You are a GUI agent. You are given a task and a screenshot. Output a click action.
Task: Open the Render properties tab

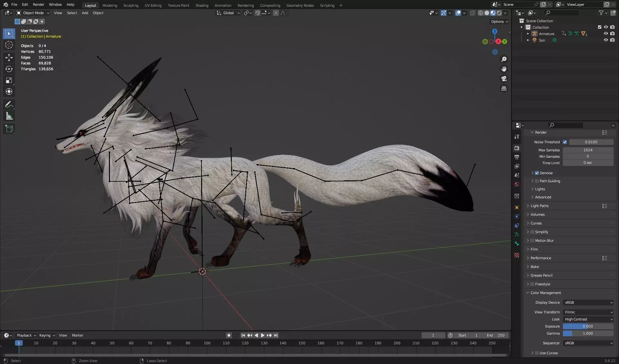[x=517, y=148]
